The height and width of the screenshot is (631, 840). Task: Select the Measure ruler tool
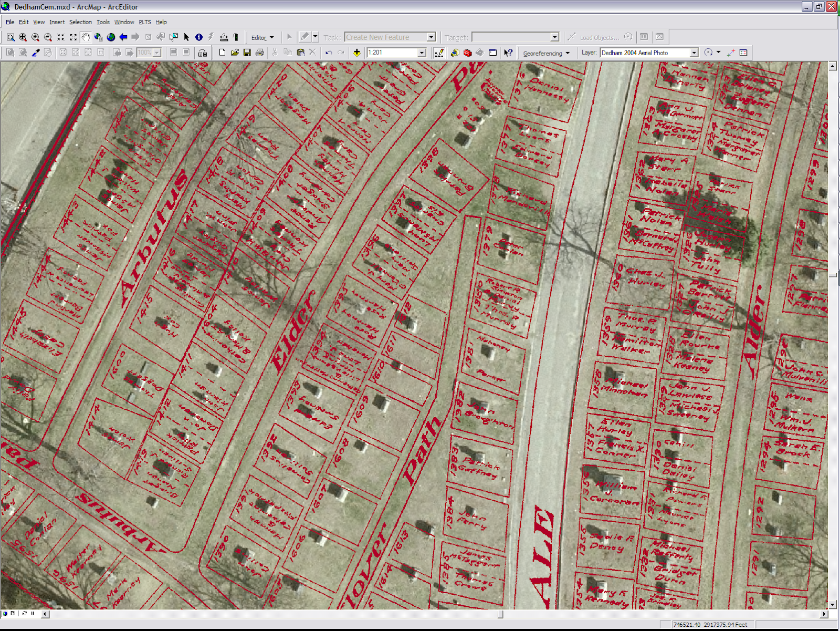click(x=224, y=37)
